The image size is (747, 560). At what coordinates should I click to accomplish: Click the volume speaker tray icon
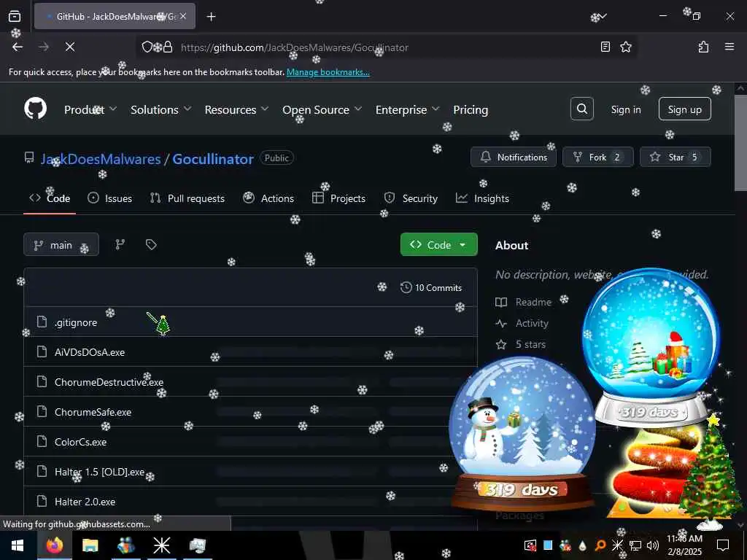click(x=653, y=545)
